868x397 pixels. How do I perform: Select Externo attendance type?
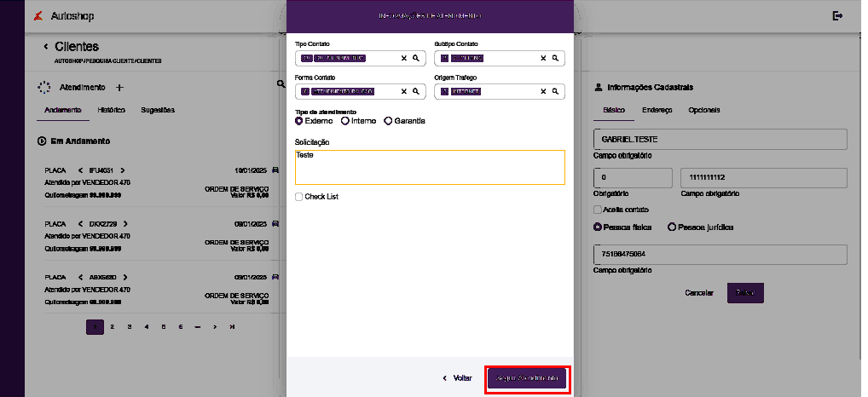tap(299, 120)
